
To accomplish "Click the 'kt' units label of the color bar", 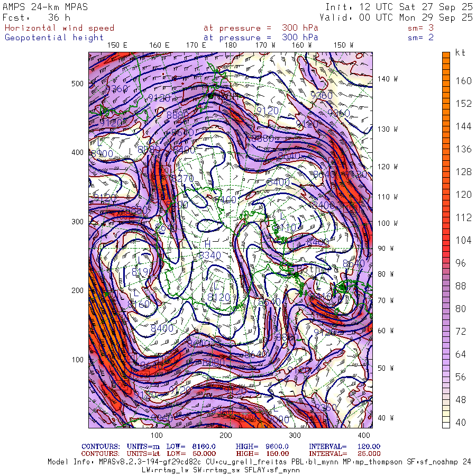I will coord(460,53).
